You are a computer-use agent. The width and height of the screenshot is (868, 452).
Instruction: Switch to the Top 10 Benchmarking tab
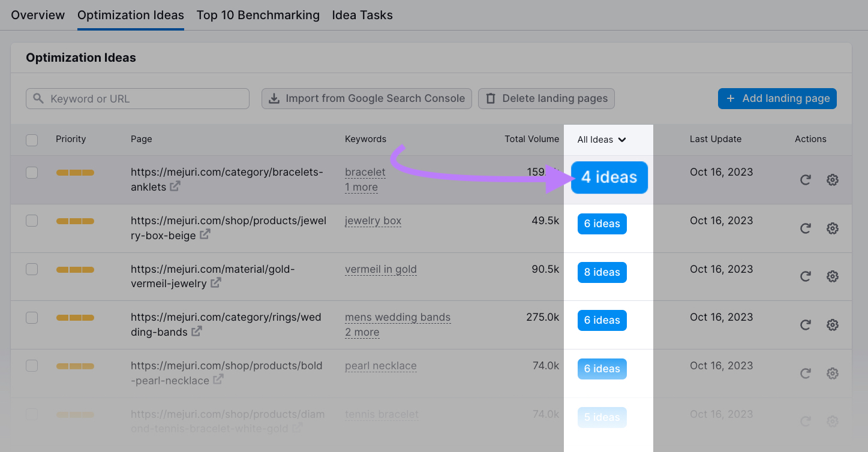tap(258, 15)
